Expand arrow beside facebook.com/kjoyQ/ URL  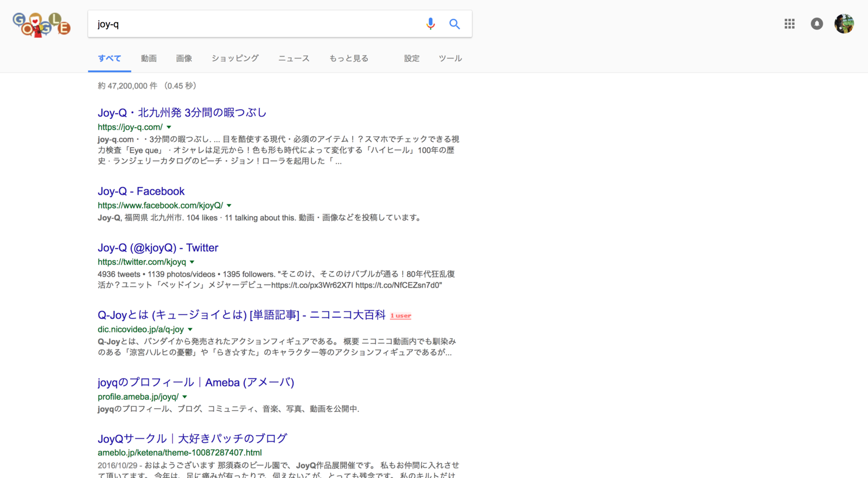pos(229,206)
